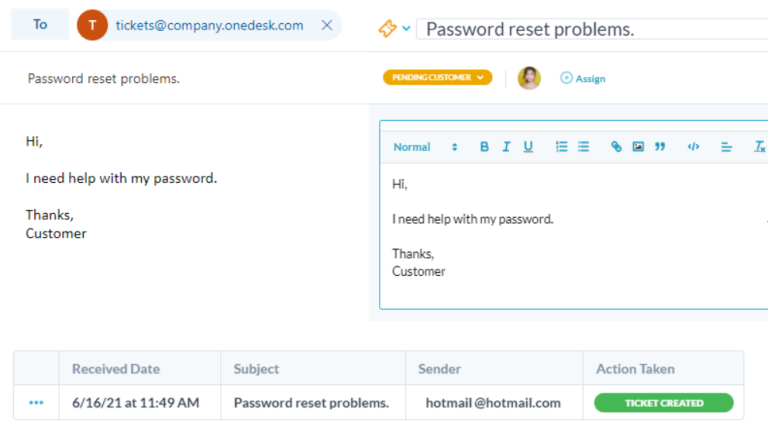Apply italic formatting

click(506, 147)
